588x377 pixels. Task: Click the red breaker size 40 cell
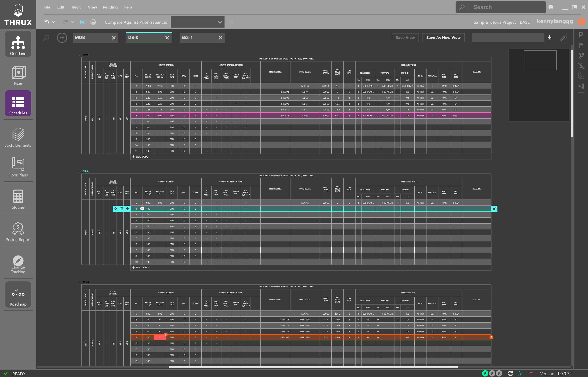pyautogui.click(x=160, y=337)
